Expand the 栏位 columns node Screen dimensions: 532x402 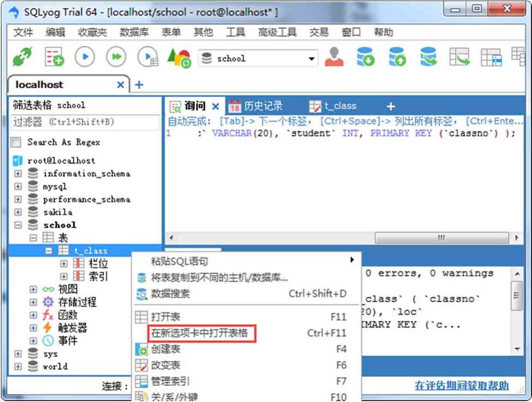click(64, 264)
